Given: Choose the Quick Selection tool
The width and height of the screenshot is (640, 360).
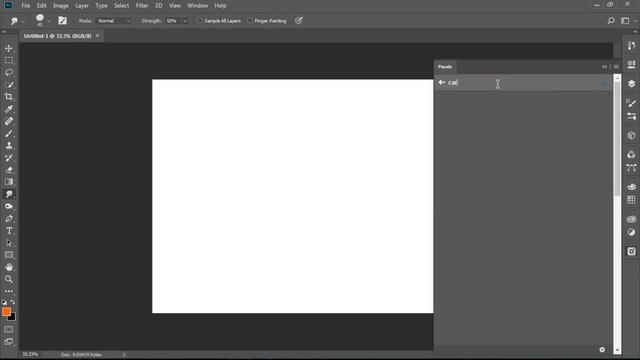Looking at the screenshot, I should (9, 85).
